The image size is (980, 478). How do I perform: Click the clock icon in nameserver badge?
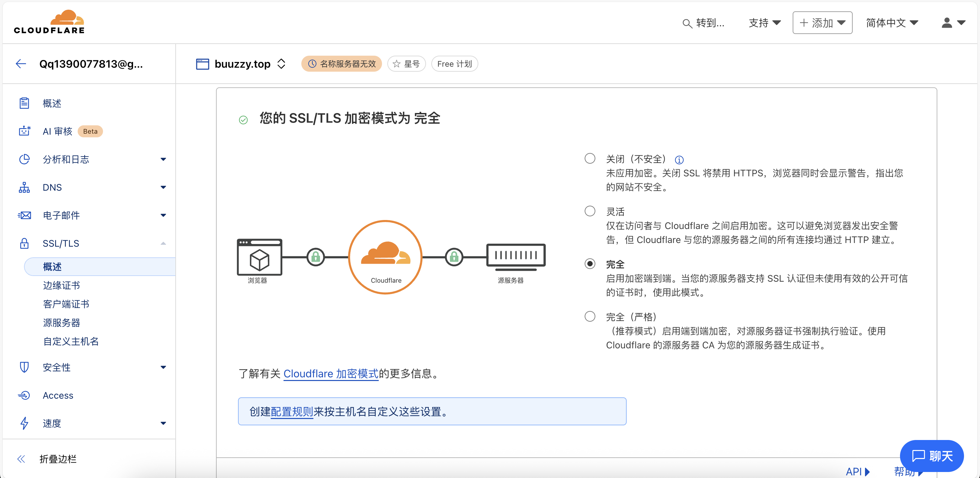click(312, 64)
